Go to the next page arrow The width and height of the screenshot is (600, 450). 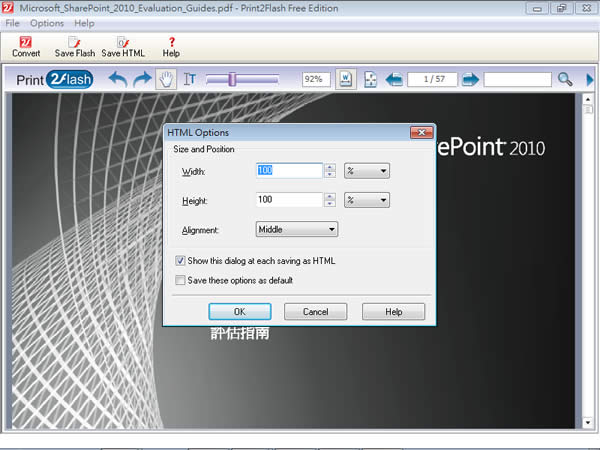[470, 79]
